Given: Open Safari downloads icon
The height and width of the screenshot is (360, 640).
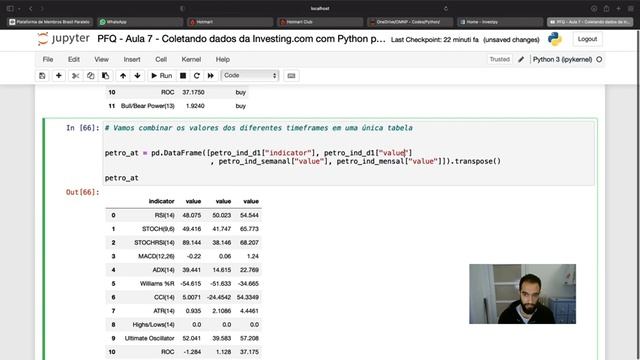Looking at the screenshot, I should click(594, 8).
